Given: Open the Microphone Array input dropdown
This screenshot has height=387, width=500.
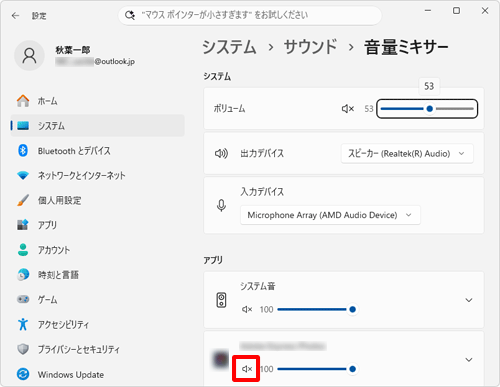Looking at the screenshot, I should click(330, 215).
